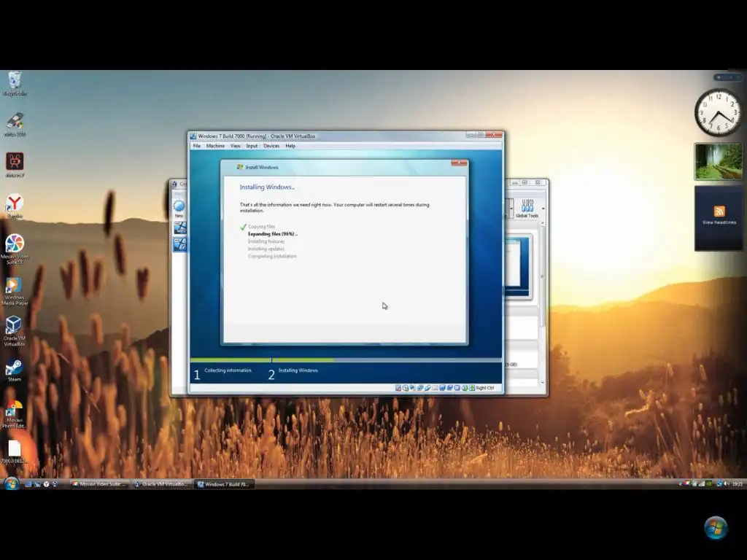This screenshot has width=747, height=560.
Task: Click the Installing Windows stage label at bottom
Action: click(x=298, y=370)
